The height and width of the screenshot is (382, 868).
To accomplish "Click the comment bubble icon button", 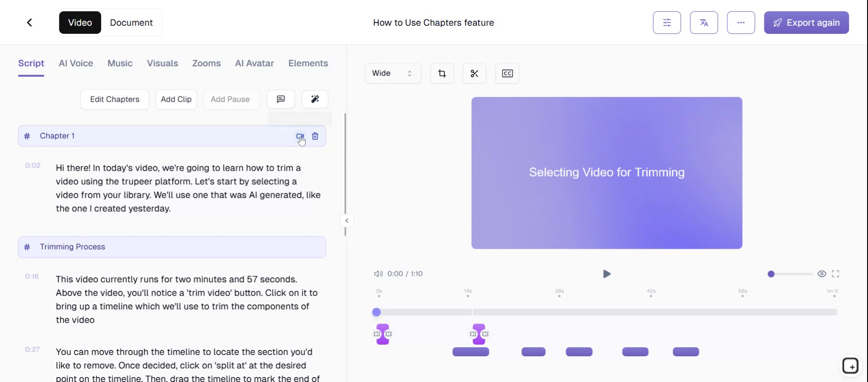I will pyautogui.click(x=281, y=99).
